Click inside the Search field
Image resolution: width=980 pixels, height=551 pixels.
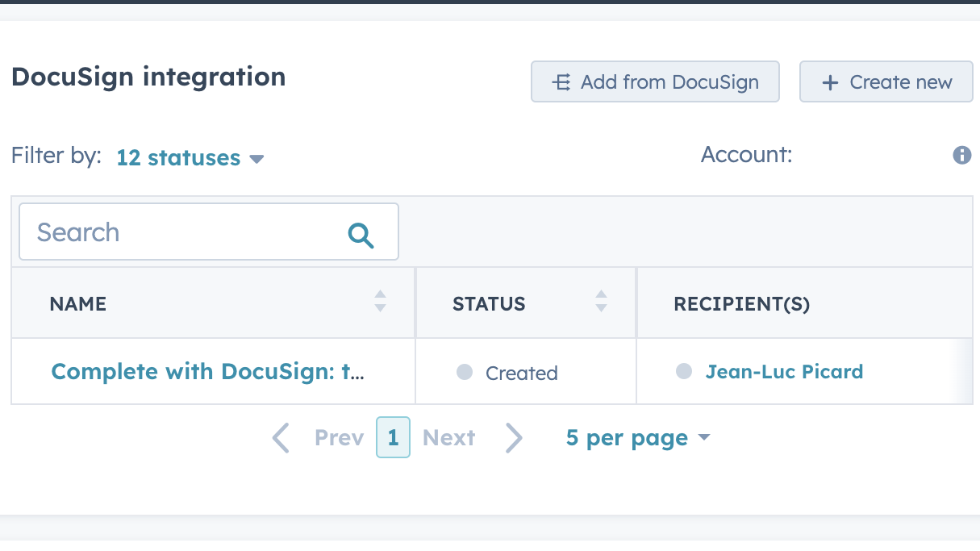point(161,232)
